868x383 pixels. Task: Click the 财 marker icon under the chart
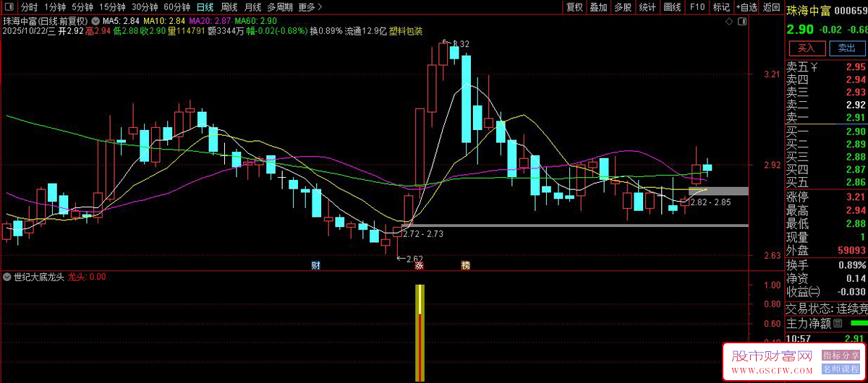(x=315, y=265)
